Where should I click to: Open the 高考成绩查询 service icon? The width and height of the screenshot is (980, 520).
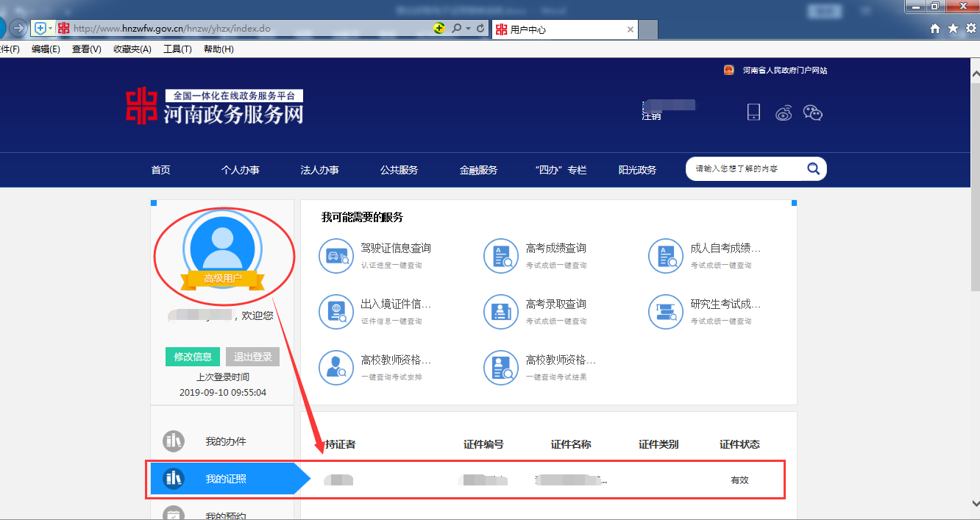pyautogui.click(x=501, y=256)
